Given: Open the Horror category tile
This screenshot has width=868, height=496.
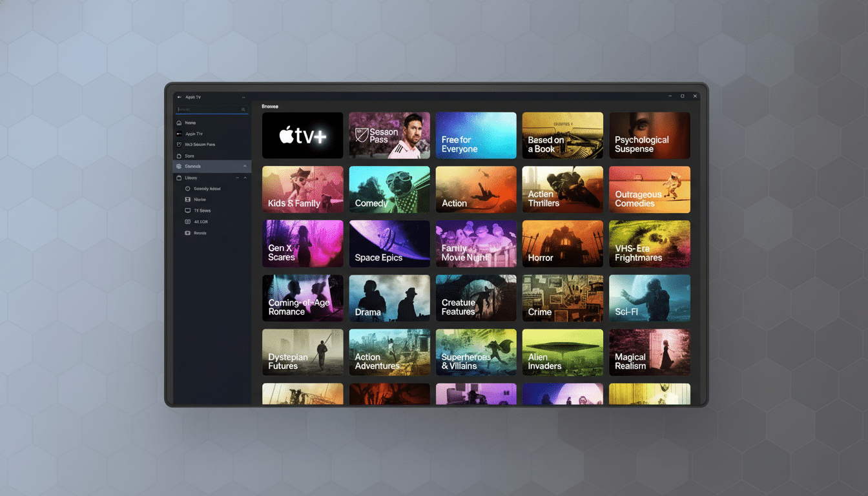Looking at the screenshot, I should (563, 243).
